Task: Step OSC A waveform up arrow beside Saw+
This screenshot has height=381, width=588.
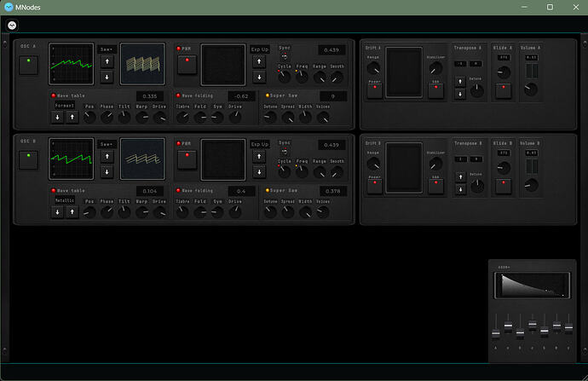Action: [x=107, y=61]
